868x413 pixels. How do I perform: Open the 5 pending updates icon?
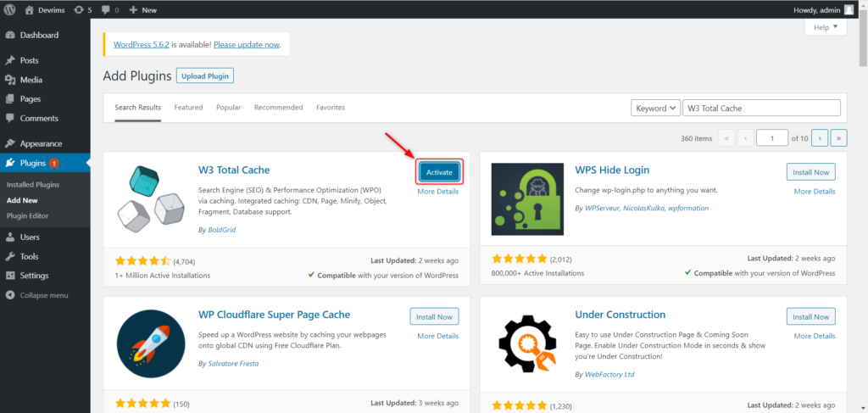[82, 10]
